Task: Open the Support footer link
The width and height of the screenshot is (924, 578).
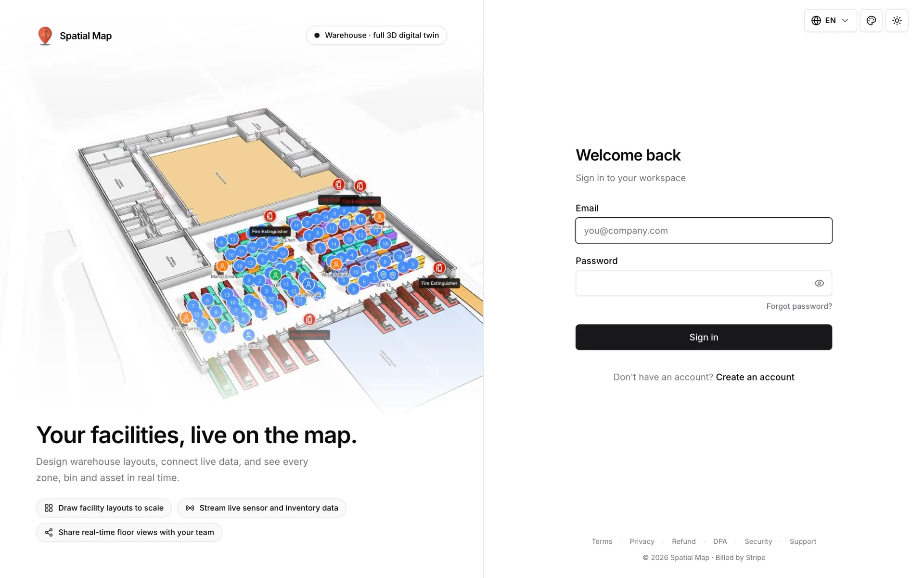Action: click(x=803, y=541)
